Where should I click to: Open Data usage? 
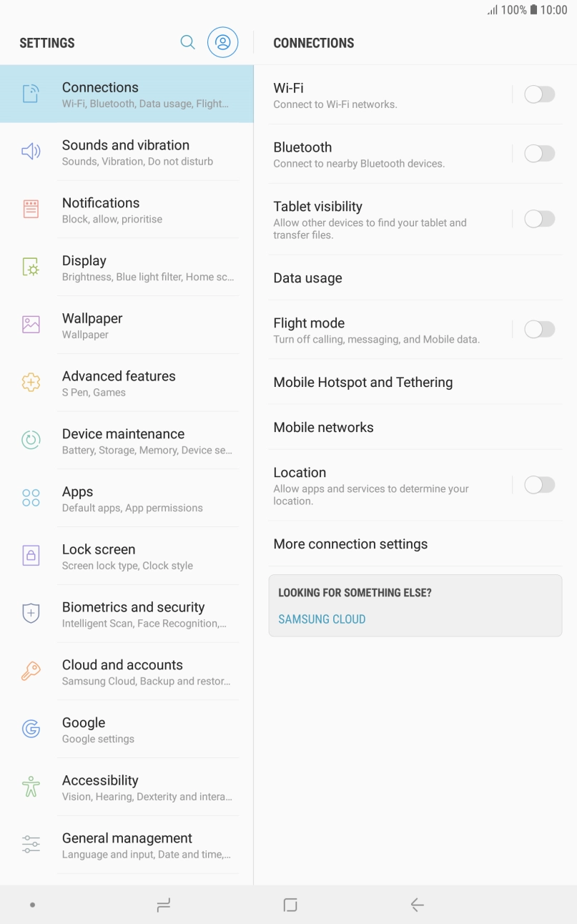(307, 278)
